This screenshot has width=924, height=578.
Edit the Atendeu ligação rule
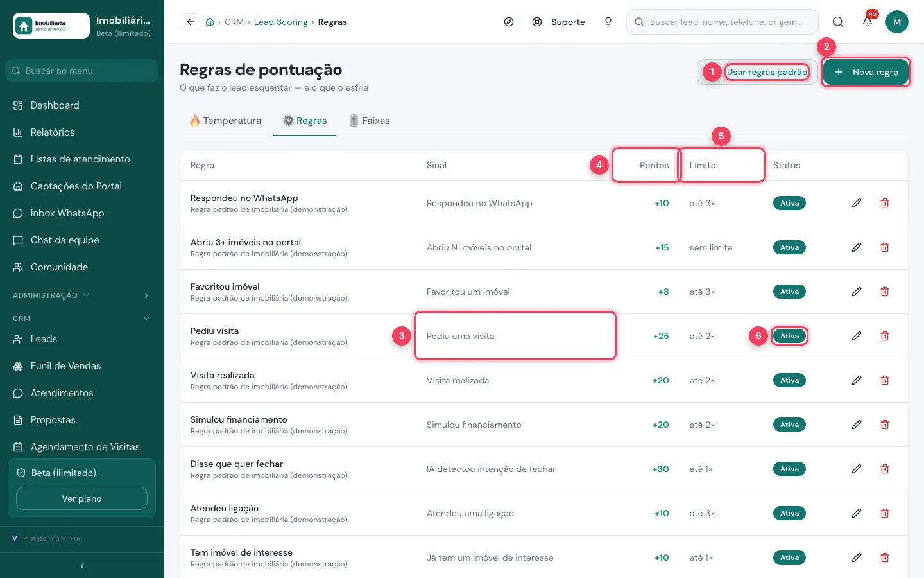point(857,513)
